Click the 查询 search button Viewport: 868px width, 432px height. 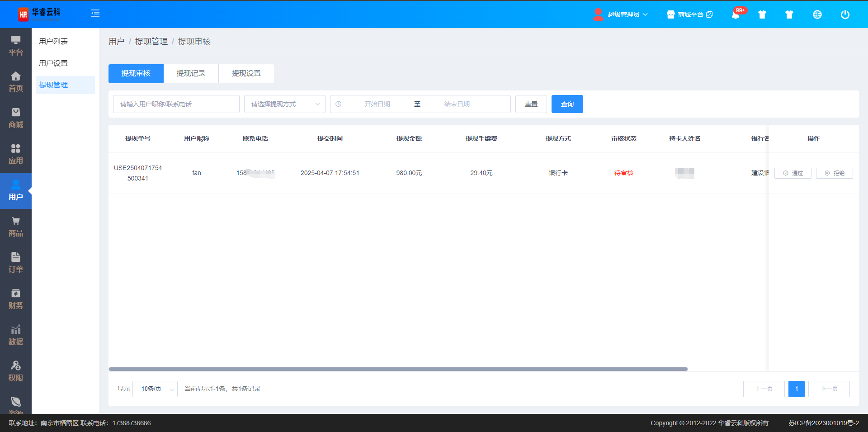(567, 104)
